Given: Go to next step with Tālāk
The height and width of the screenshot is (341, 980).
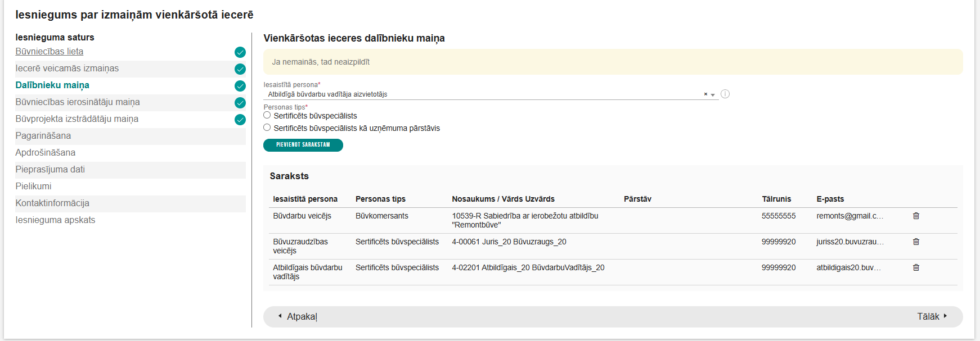Looking at the screenshot, I should point(932,316).
